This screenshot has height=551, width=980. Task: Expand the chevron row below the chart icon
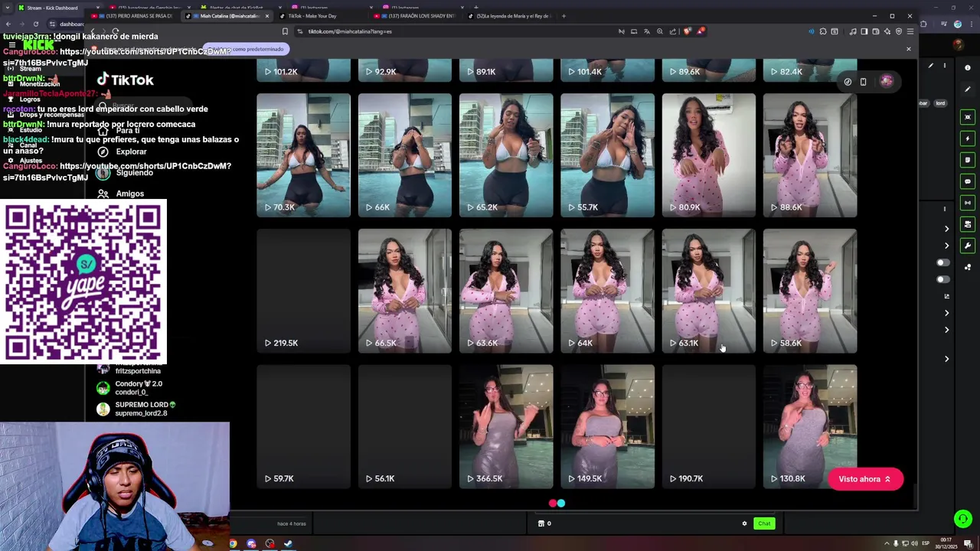pos(946,313)
